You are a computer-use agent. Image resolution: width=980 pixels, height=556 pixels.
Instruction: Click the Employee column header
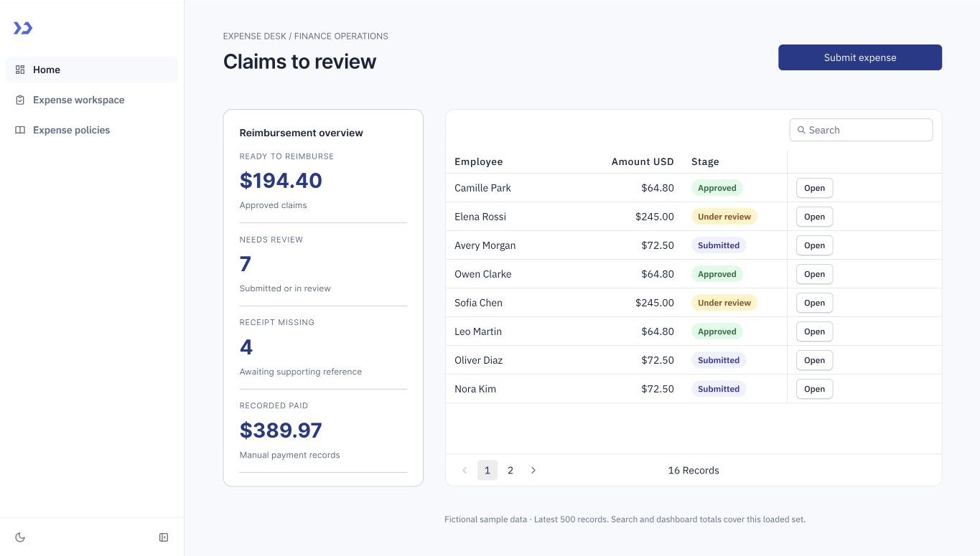[479, 161]
